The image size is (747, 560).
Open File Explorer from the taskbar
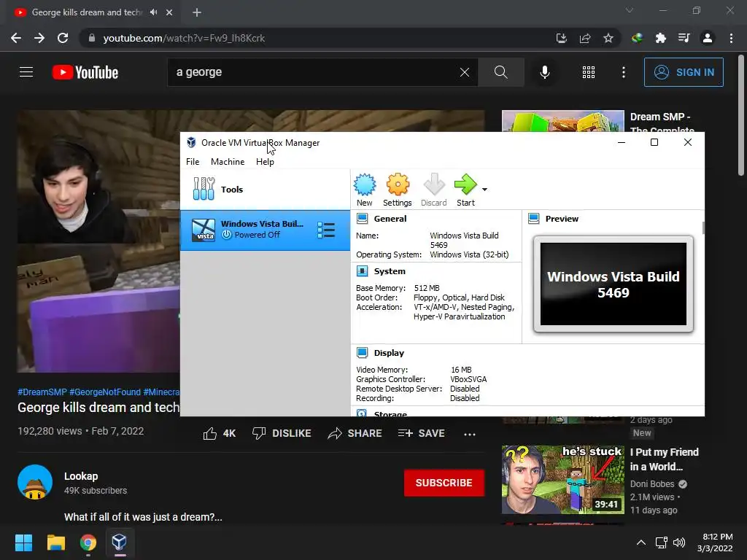click(55, 542)
